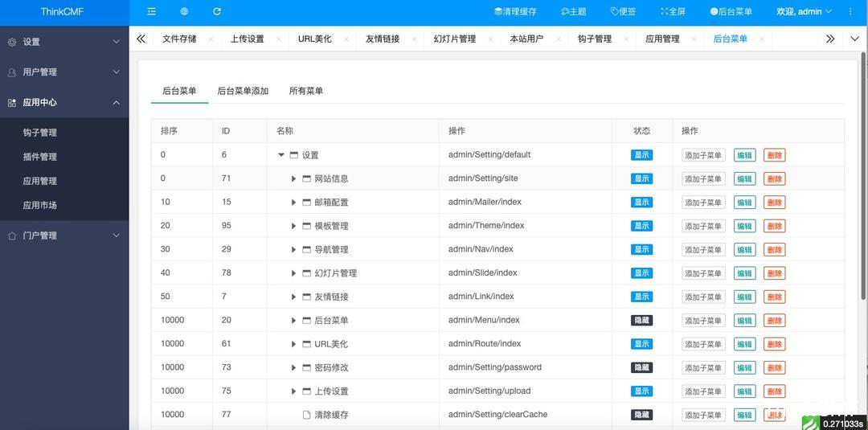Screen dimensions: 868x430
Task: Click the refresh icon in header
Action: click(x=217, y=11)
